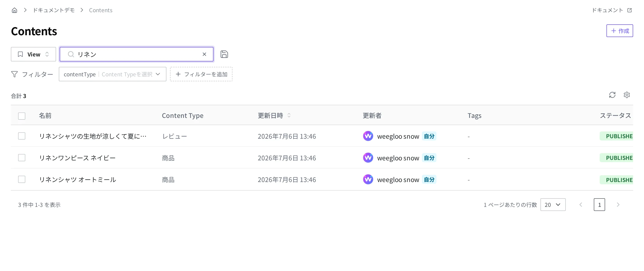Image resolution: width=644 pixels, height=271 pixels.
Task: Click 商品 cell in ネイビー row
Action: click(x=168, y=158)
